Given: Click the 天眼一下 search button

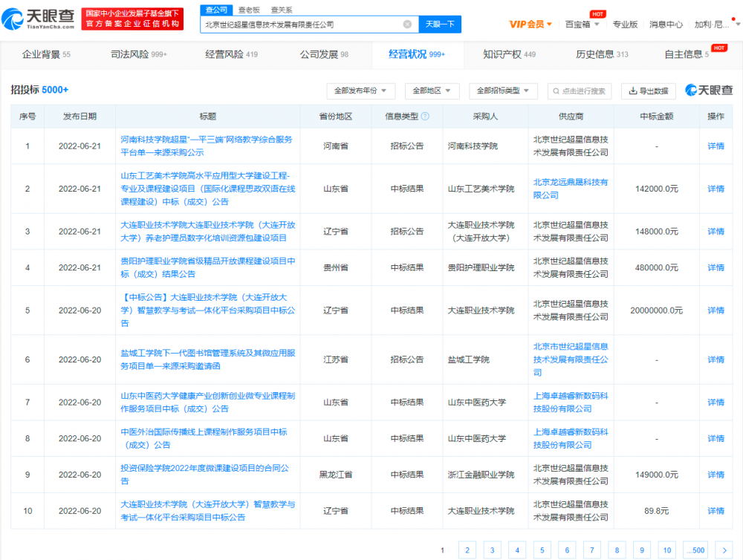Looking at the screenshot, I should (440, 25).
